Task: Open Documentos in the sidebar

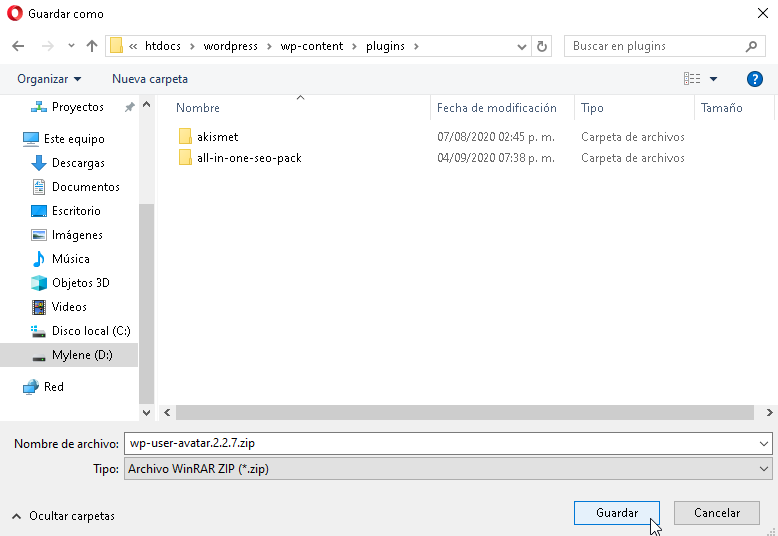Action: pyautogui.click(x=75, y=187)
